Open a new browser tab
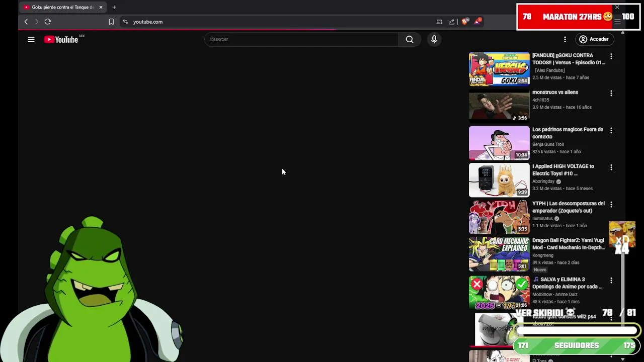 (x=114, y=7)
